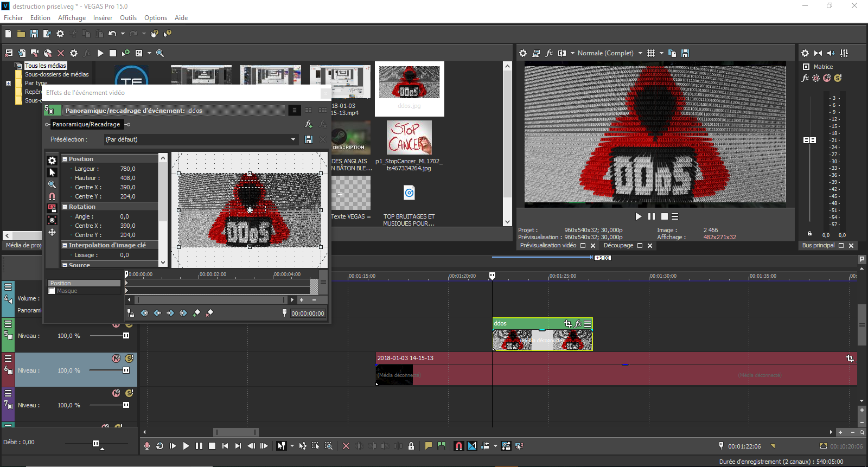The height and width of the screenshot is (467, 868).
Task: Adjust track 5 Niveau slider
Action: point(126,336)
